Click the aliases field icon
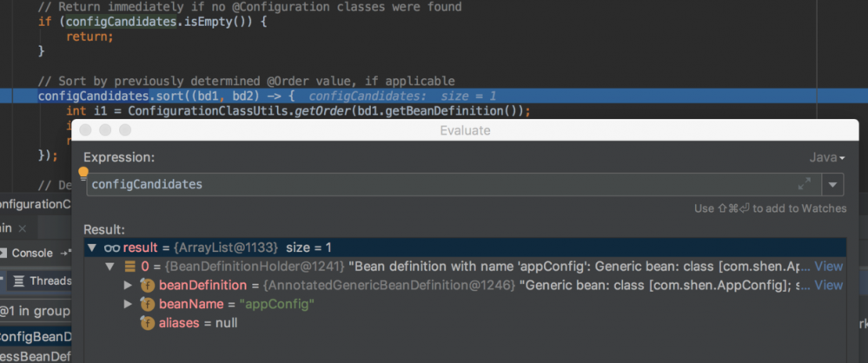Viewport: 868px width, 363px height. pos(147,323)
